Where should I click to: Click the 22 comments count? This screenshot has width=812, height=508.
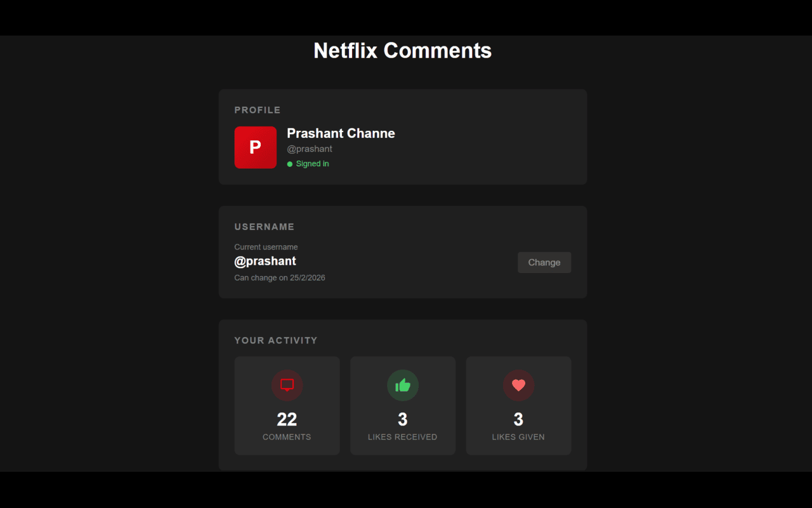point(287,420)
